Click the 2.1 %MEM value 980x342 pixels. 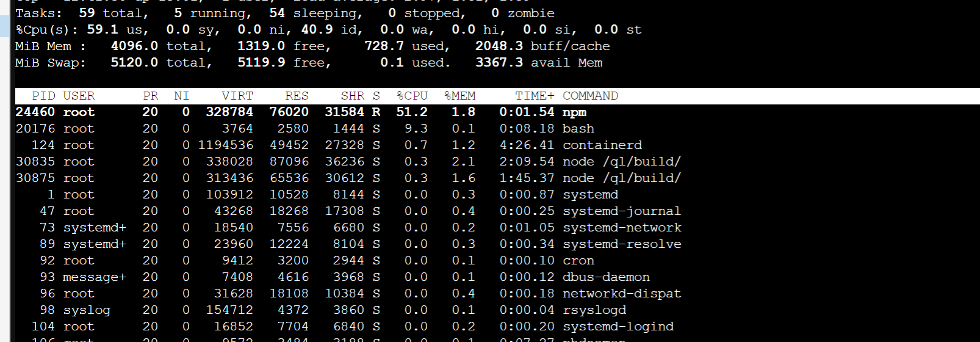click(x=463, y=162)
